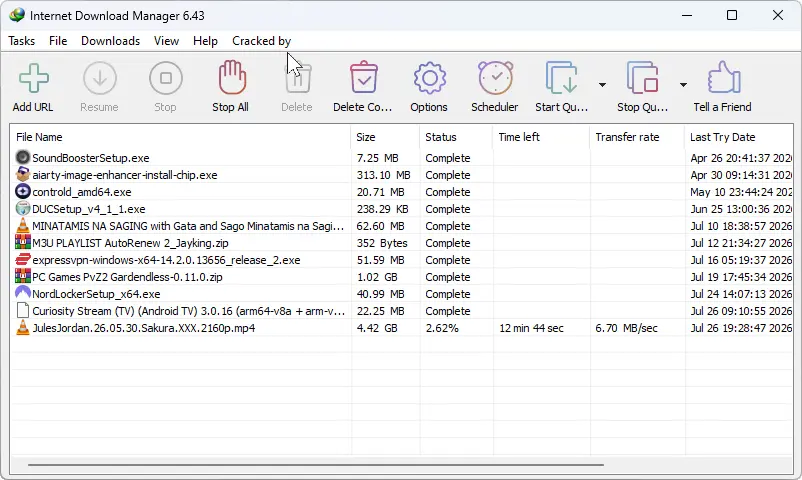Viewport: 802px width, 480px height.
Task: Select the expressvpn-windows-x64 file name
Action: pyautogui.click(x=166, y=260)
